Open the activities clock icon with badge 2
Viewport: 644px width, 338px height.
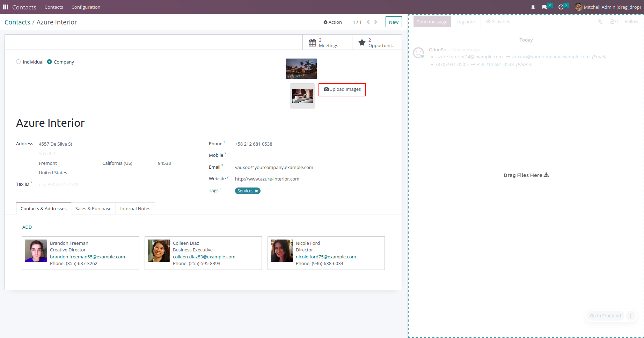tap(563, 7)
